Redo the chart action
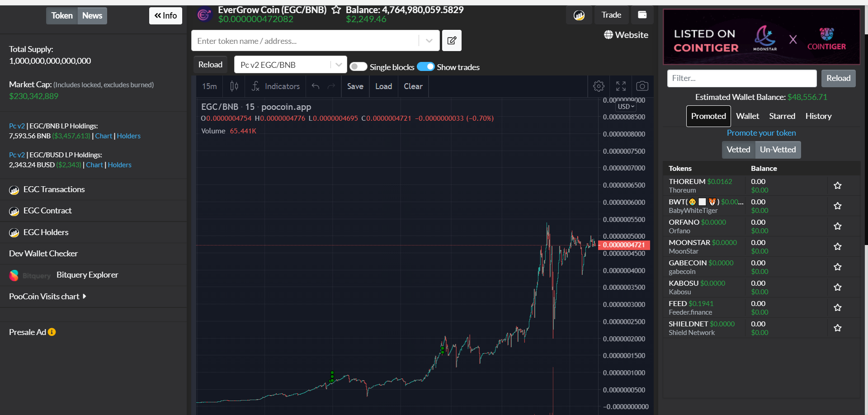The image size is (868, 415). tap(331, 86)
